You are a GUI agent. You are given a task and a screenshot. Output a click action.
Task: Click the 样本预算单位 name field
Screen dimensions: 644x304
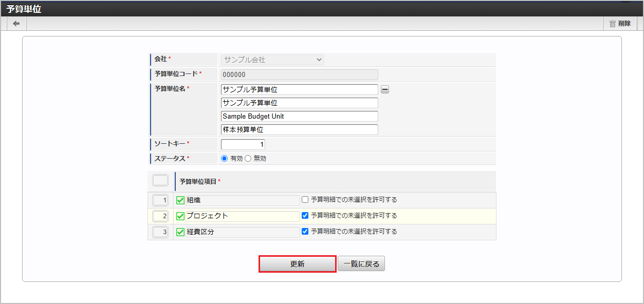(x=300, y=129)
